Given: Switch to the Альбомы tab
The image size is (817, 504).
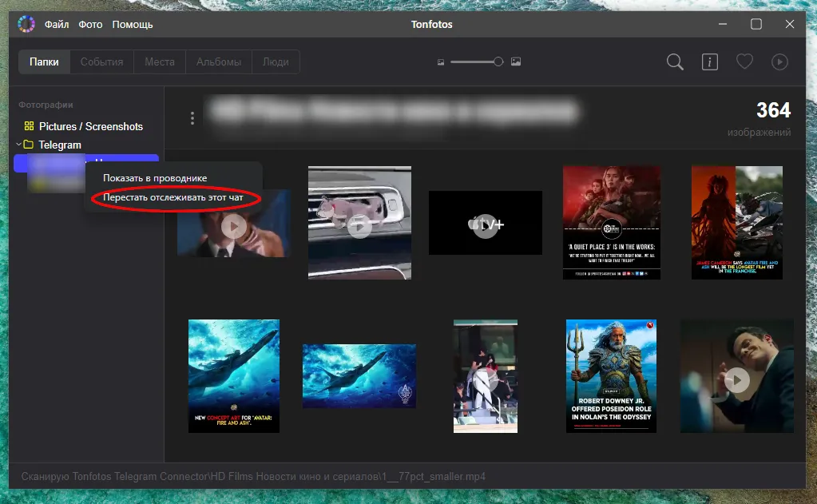Looking at the screenshot, I should (218, 62).
